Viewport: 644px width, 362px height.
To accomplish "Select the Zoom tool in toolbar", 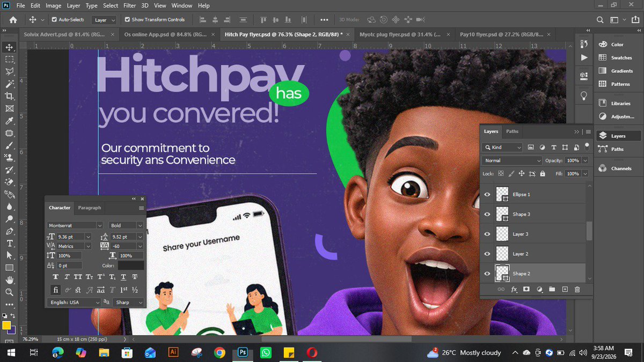I will [9, 292].
